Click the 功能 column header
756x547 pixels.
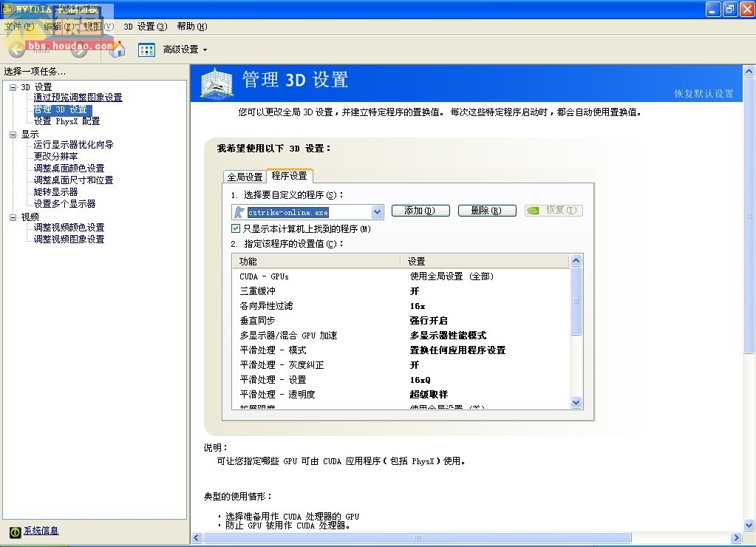[316, 262]
